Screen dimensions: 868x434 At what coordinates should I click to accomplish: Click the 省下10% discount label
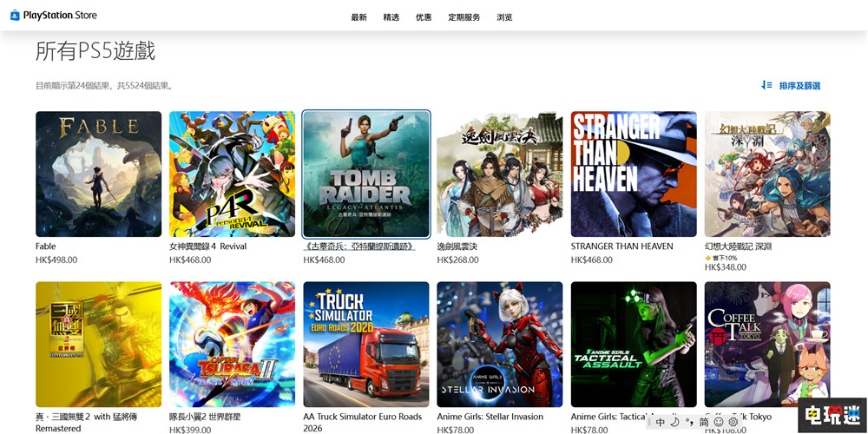pos(725,258)
